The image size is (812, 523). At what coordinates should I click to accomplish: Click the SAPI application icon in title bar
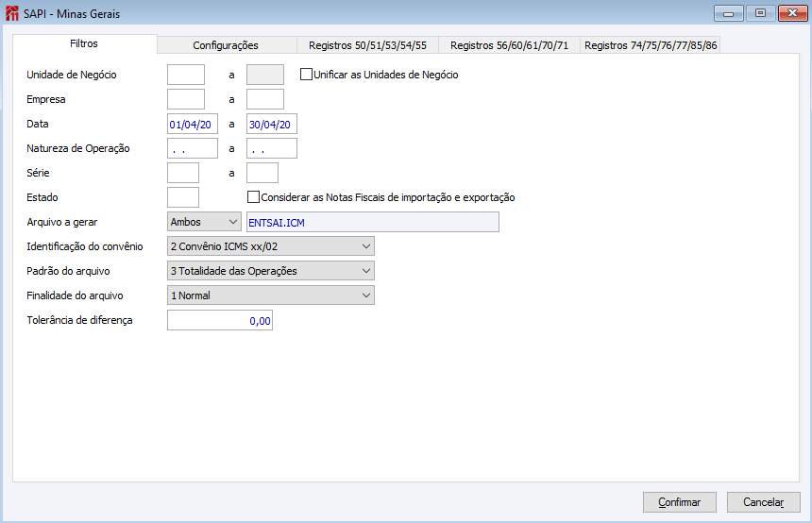coord(12,13)
